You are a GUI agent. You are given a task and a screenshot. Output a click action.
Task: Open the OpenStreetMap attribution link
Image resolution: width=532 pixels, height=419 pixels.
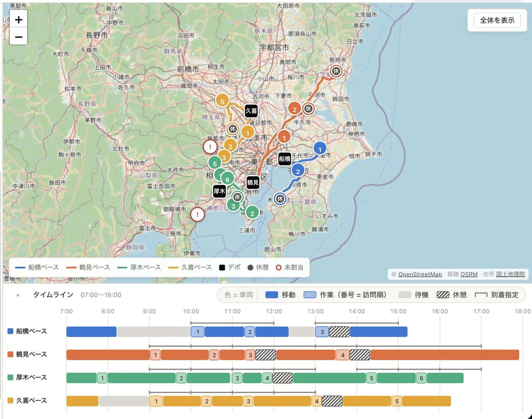pos(420,274)
